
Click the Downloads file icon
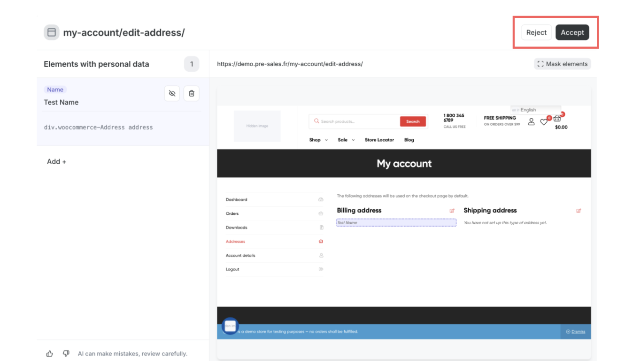coord(321,227)
